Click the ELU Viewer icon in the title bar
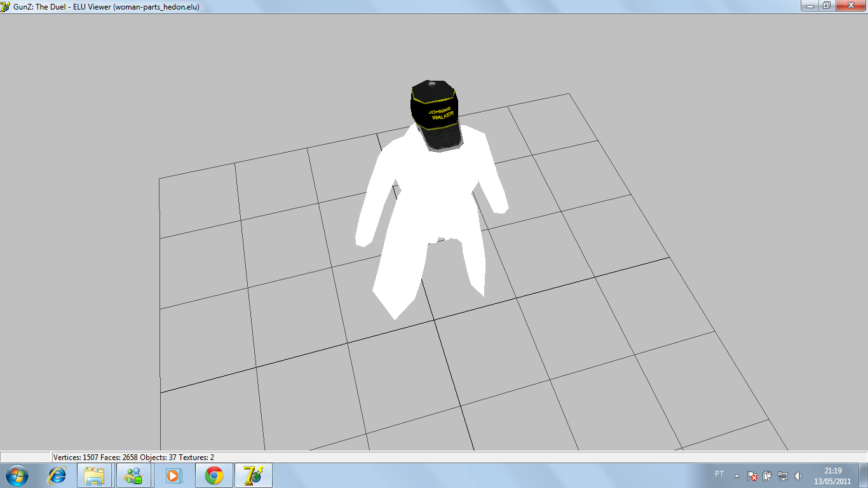Screen dimensions: 868x488 6,6
